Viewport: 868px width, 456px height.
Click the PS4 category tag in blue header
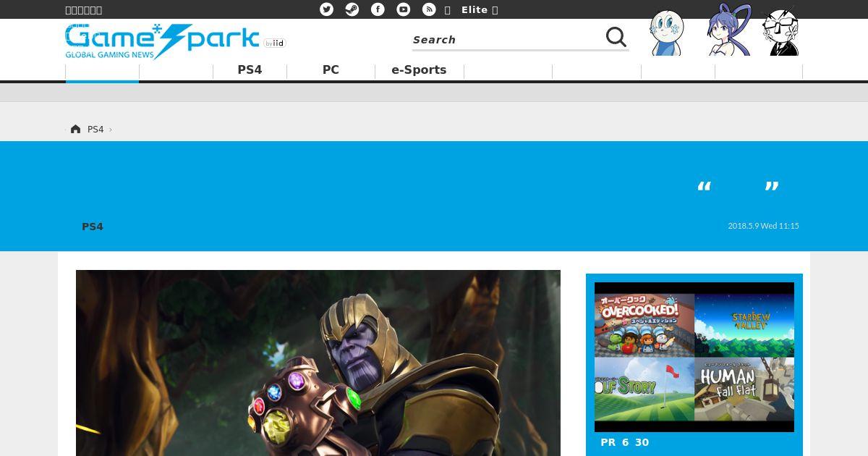click(93, 227)
